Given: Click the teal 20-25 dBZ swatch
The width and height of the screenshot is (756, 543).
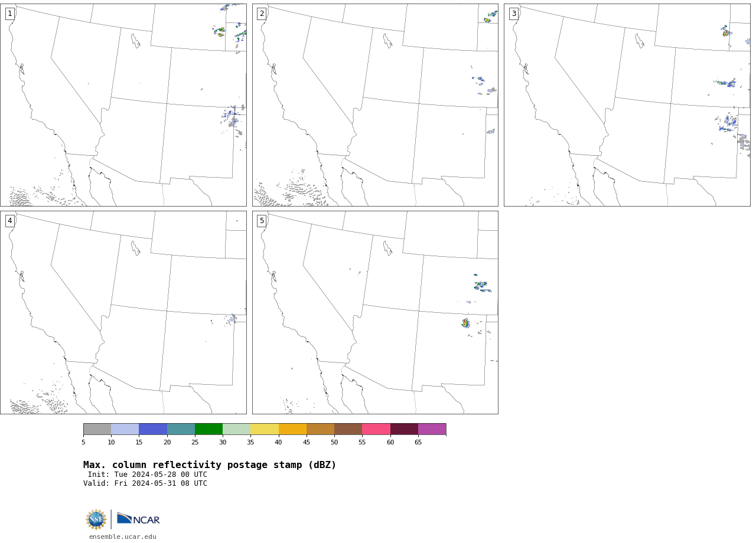Looking at the screenshot, I should (181, 429).
